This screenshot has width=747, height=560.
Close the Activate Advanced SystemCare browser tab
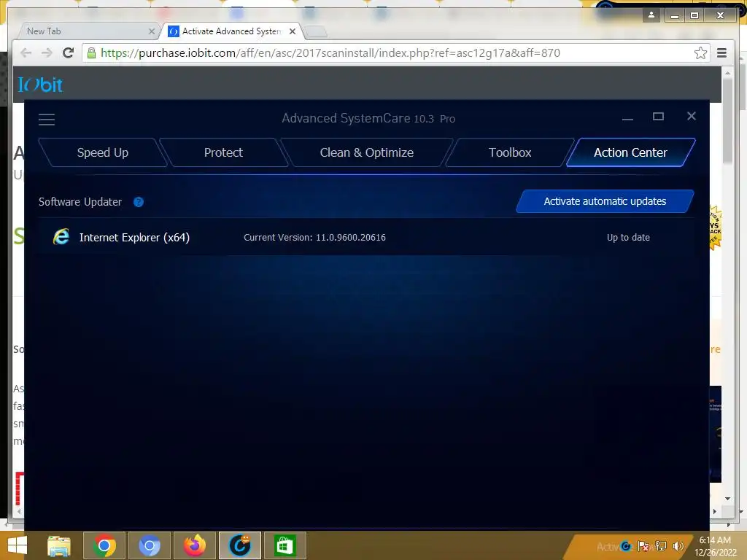point(293,31)
